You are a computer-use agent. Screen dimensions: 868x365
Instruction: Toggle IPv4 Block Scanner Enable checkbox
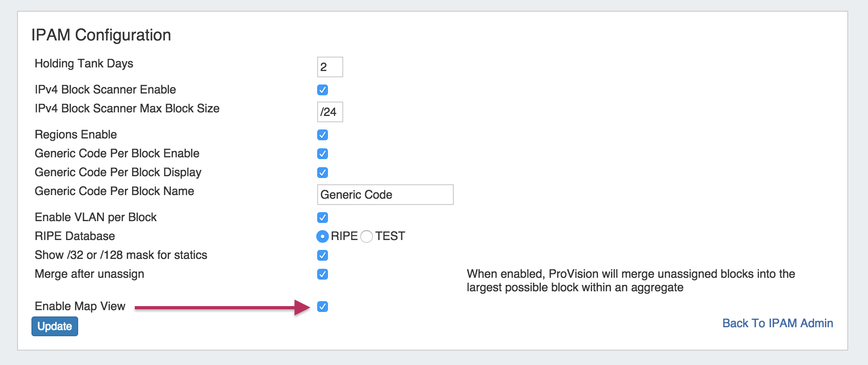coord(323,90)
